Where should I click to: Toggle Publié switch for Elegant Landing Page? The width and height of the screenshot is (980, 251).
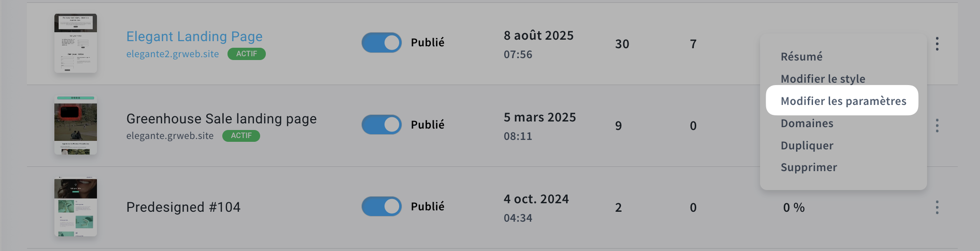click(381, 43)
